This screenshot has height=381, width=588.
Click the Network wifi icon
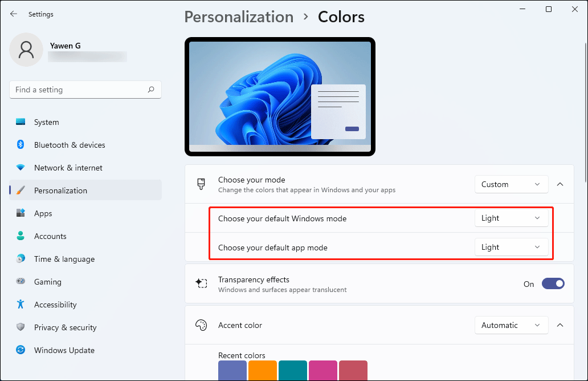[x=21, y=168]
